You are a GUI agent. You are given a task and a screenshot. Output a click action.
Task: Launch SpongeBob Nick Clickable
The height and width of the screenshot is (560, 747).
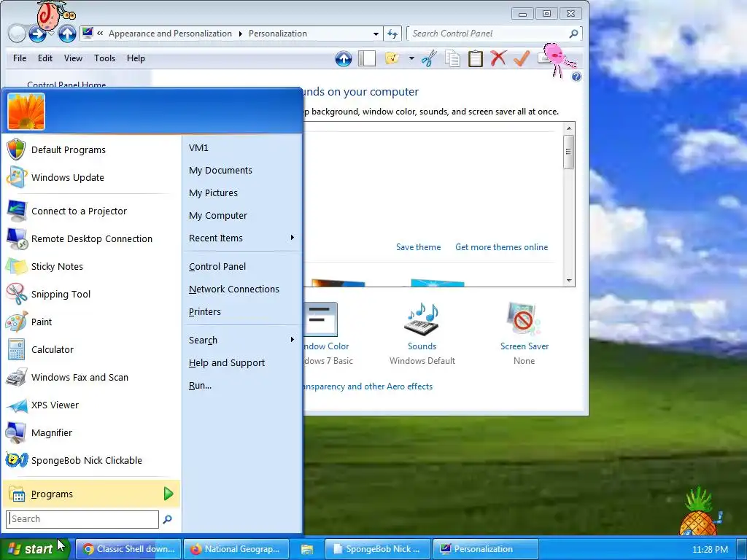(90, 460)
